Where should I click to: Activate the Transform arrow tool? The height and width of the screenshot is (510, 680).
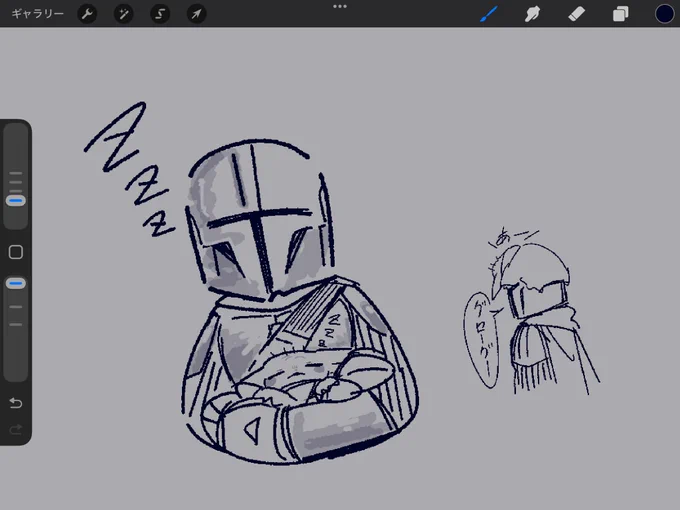point(196,14)
